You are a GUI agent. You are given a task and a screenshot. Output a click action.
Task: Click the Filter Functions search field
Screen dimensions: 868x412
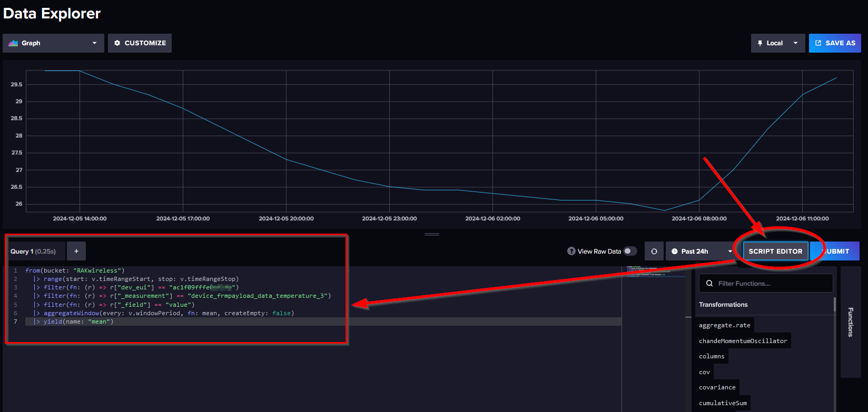pyautogui.click(x=766, y=283)
